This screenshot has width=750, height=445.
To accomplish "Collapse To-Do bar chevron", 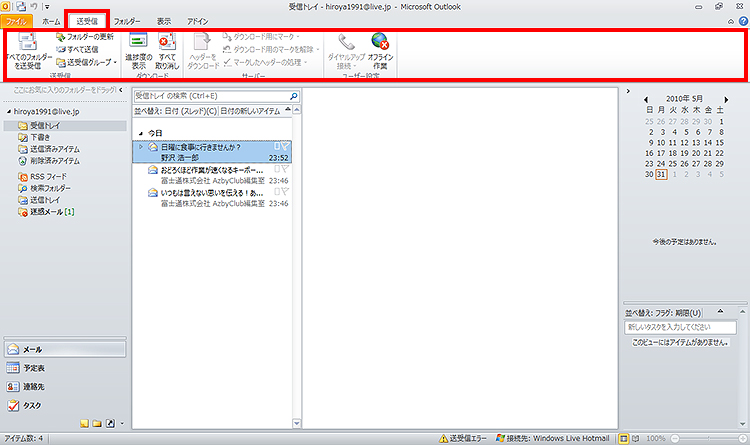I will click(628, 91).
